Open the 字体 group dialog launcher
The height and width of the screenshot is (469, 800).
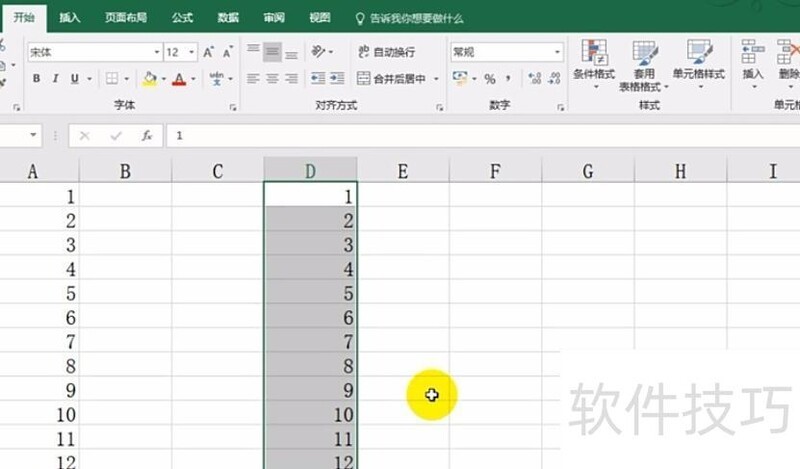(x=233, y=107)
